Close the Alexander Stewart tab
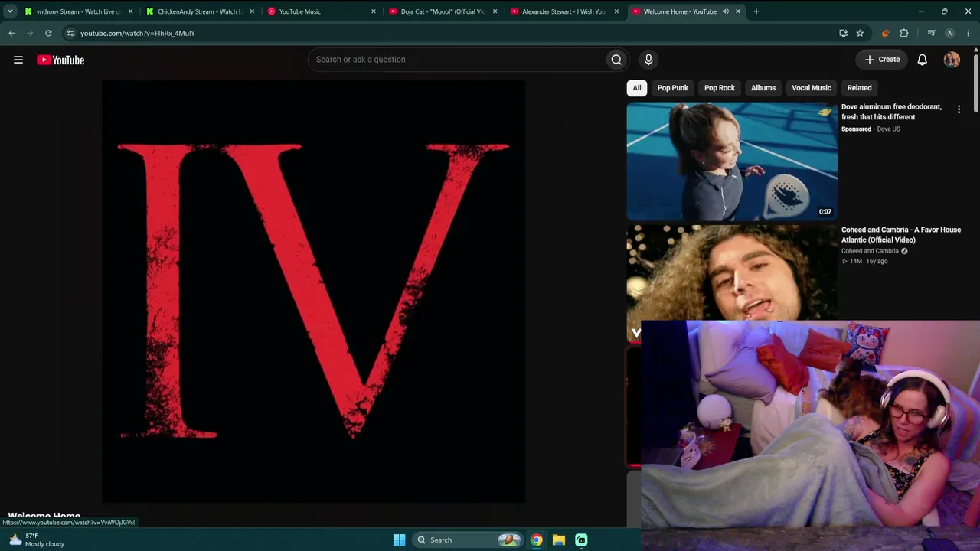This screenshot has height=551, width=980. click(616, 11)
